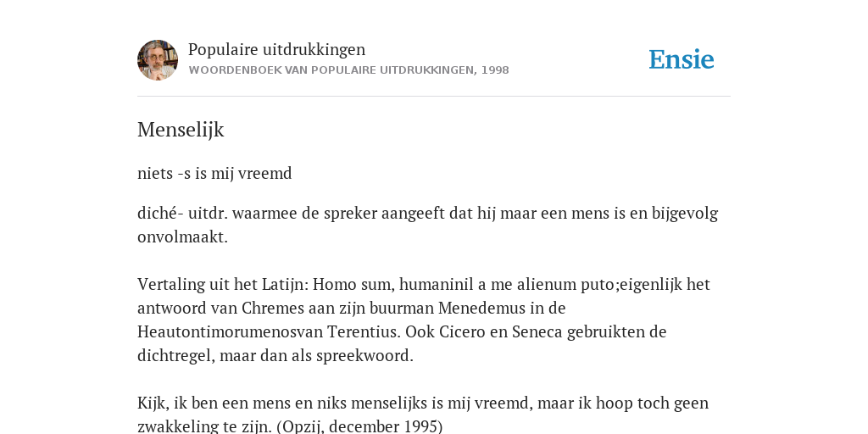Click the author avatar photo
The width and height of the screenshot is (868, 434).
158,60
